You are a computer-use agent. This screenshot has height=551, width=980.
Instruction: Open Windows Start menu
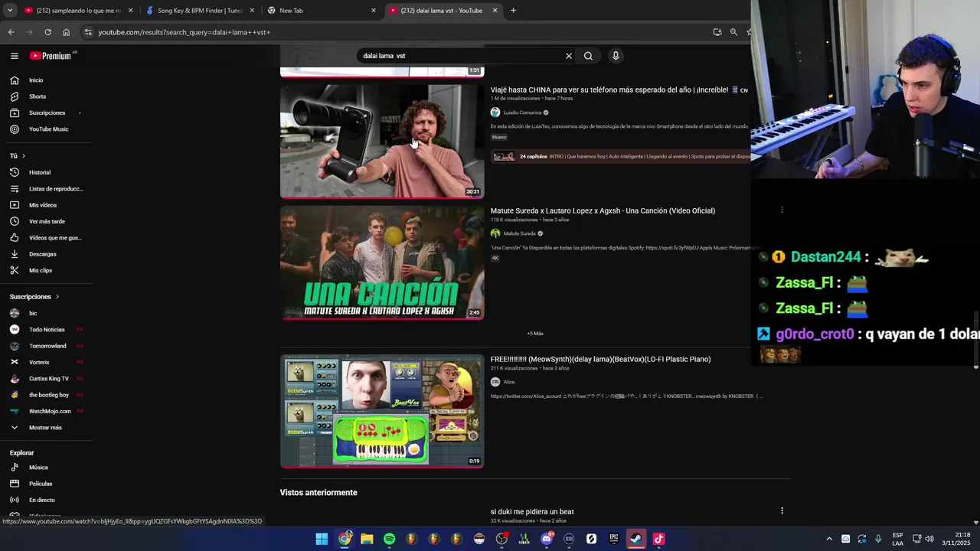322,539
